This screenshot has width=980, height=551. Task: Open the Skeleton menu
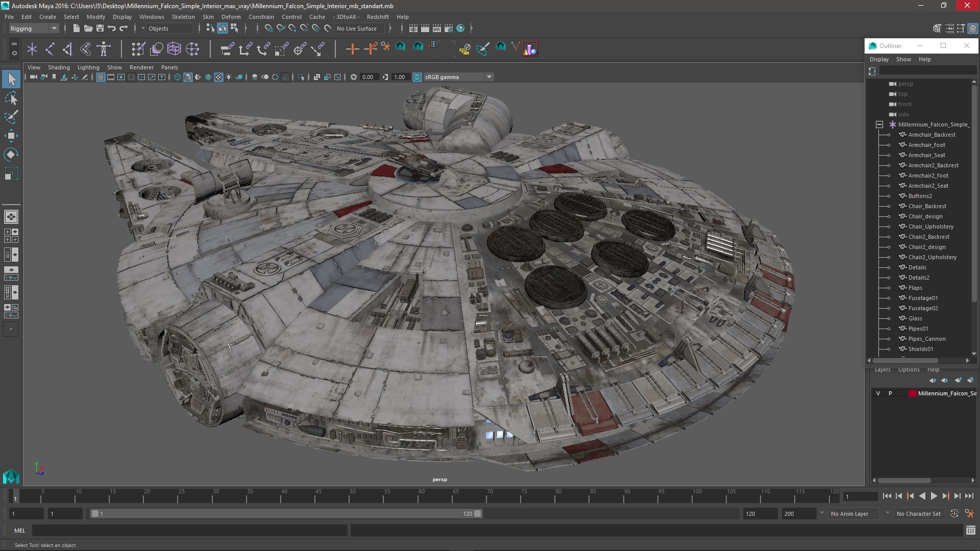[x=183, y=17]
